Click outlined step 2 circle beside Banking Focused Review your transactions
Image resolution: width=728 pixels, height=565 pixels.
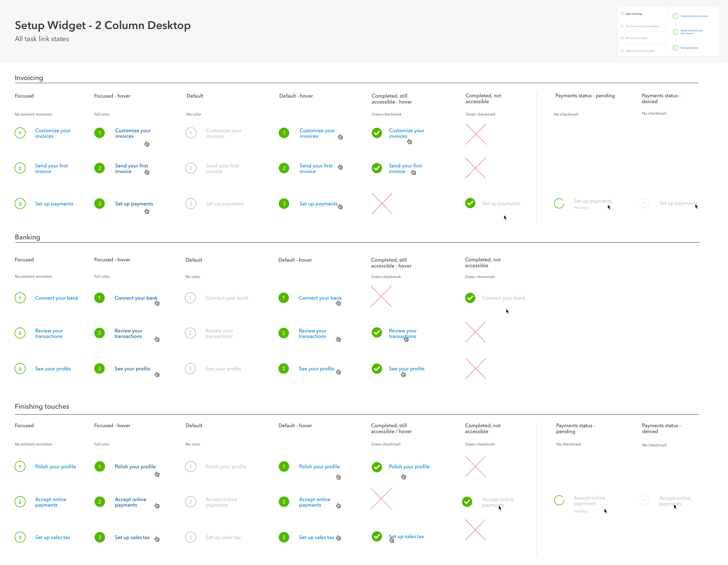[x=20, y=333]
